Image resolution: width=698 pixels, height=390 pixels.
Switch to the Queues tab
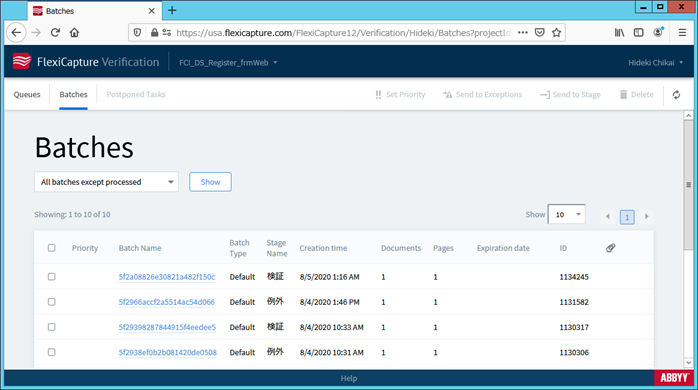point(27,94)
